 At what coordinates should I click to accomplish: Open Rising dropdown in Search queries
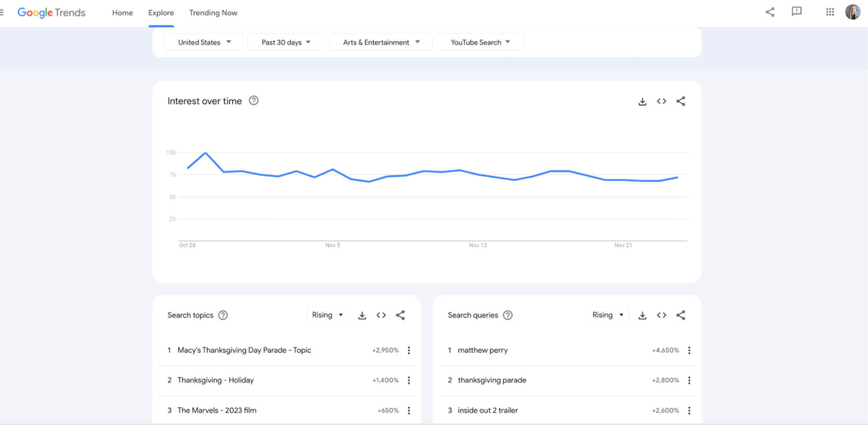[x=608, y=315]
